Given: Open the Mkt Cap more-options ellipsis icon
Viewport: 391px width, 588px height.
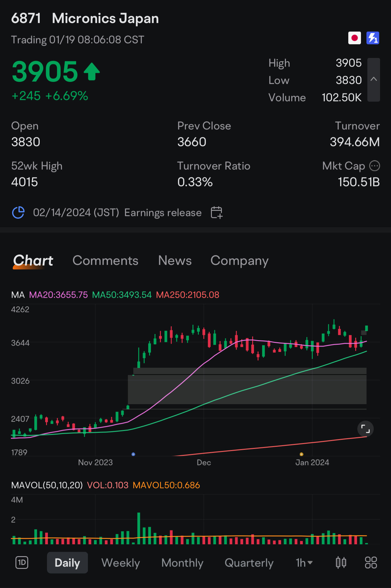Looking at the screenshot, I should click(375, 166).
